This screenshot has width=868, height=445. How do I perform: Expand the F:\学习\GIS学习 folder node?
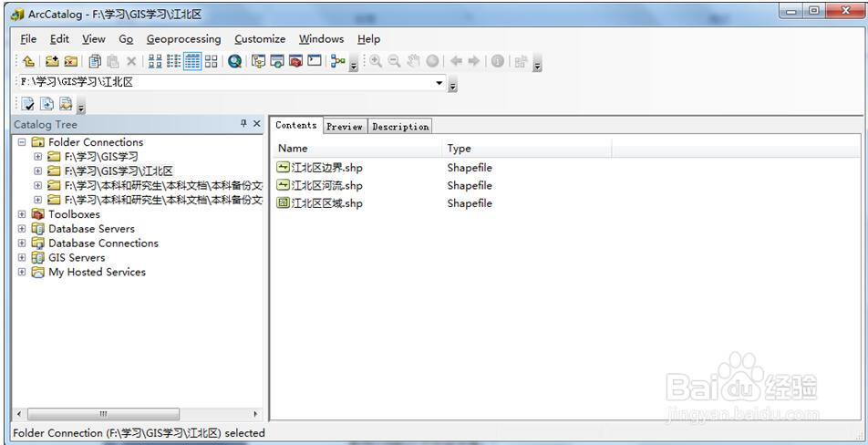(37, 157)
